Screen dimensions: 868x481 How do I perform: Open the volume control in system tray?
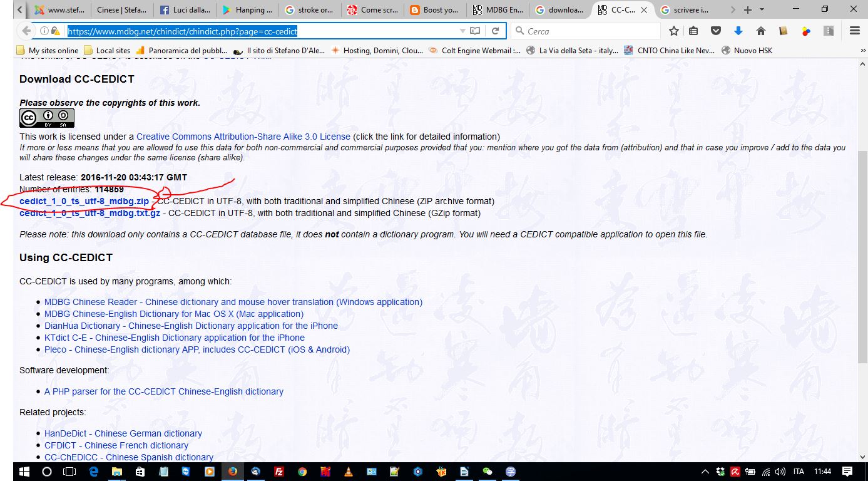(x=780, y=472)
